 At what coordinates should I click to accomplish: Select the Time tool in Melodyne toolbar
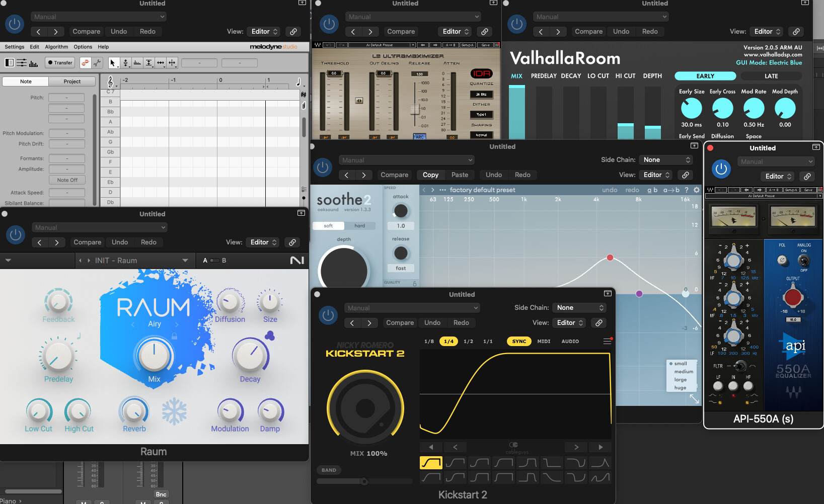pos(161,63)
